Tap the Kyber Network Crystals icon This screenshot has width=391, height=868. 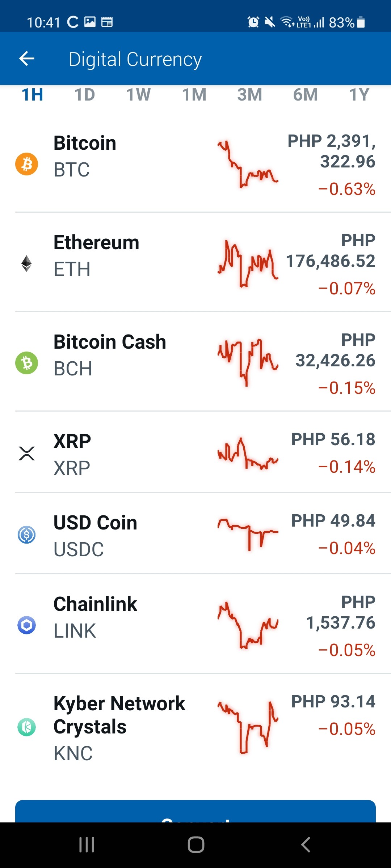(x=26, y=727)
